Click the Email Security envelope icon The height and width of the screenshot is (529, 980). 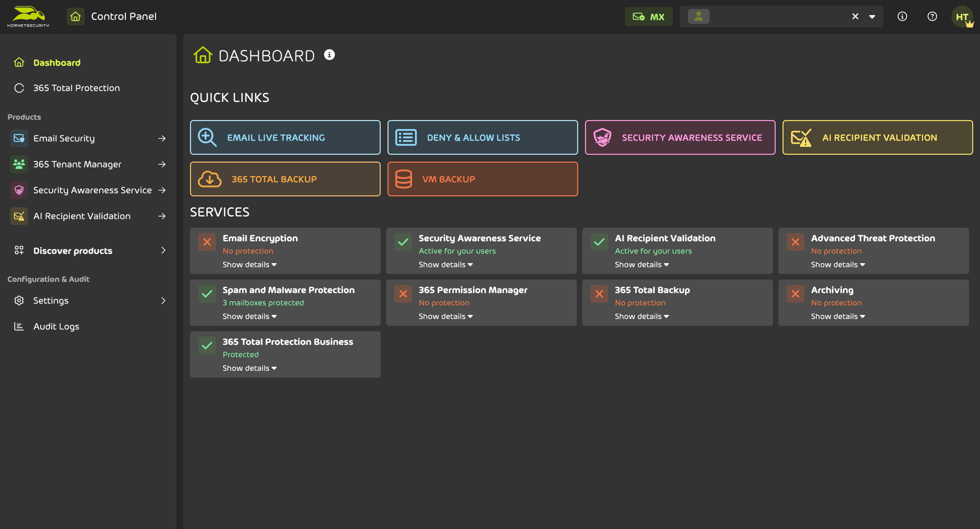[19, 138]
